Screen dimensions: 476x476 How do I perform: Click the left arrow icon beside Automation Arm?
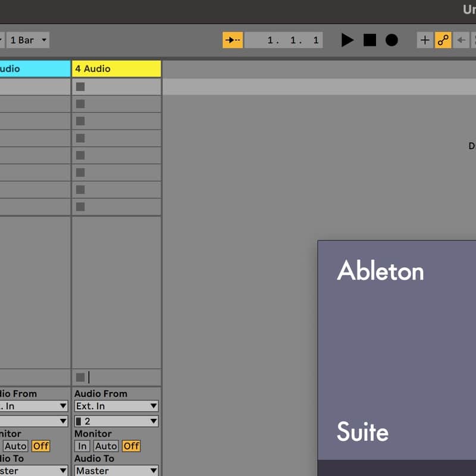(x=461, y=40)
